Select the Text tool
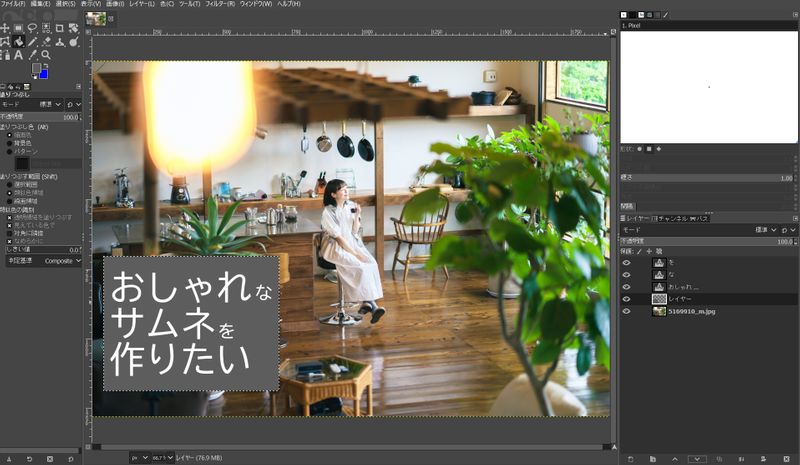This screenshot has width=800, height=465. (19, 55)
